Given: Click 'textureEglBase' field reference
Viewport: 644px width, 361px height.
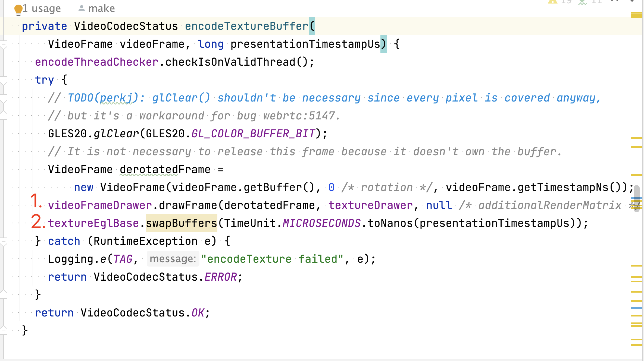Looking at the screenshot, I should (93, 223).
